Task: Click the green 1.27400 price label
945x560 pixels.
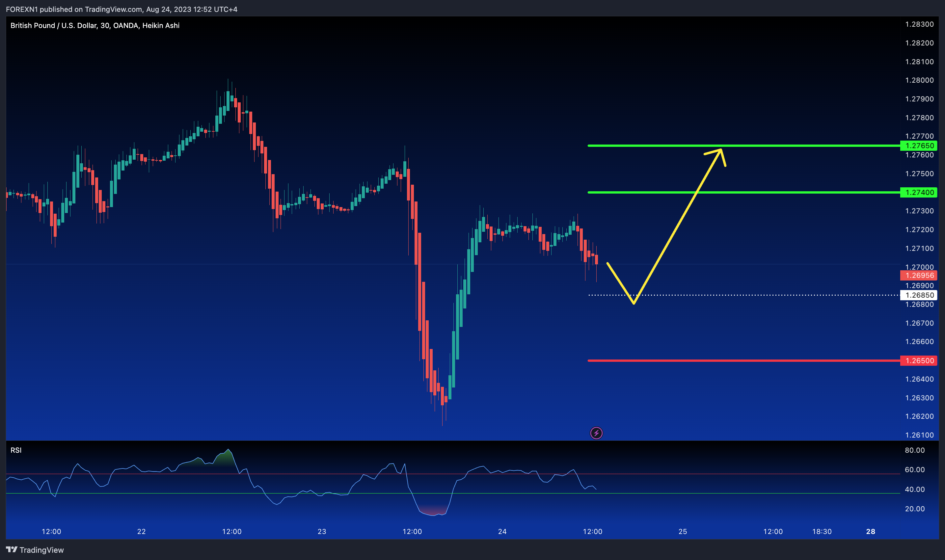Action: pyautogui.click(x=919, y=193)
